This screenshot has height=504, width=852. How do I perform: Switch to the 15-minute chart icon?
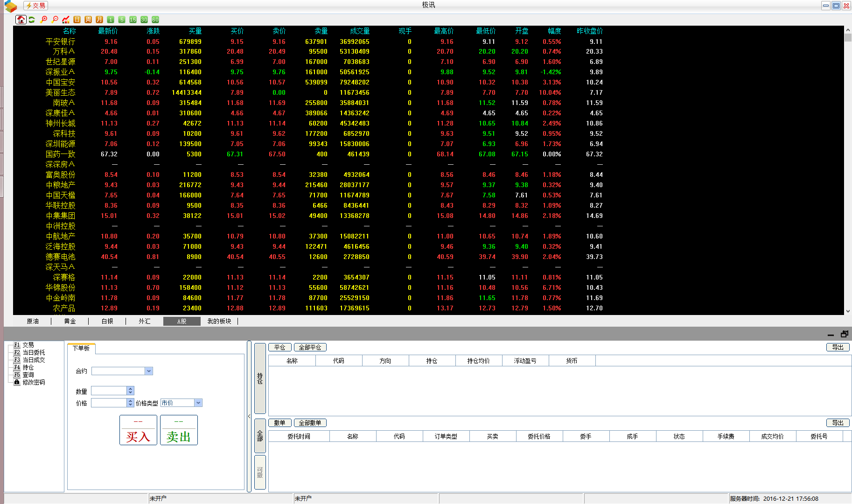[x=133, y=20]
